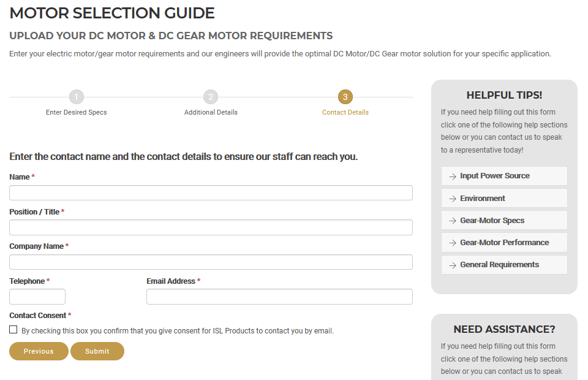Click arrow icon beside Gear-Motor Performance
The height and width of the screenshot is (380, 588).
pos(453,243)
